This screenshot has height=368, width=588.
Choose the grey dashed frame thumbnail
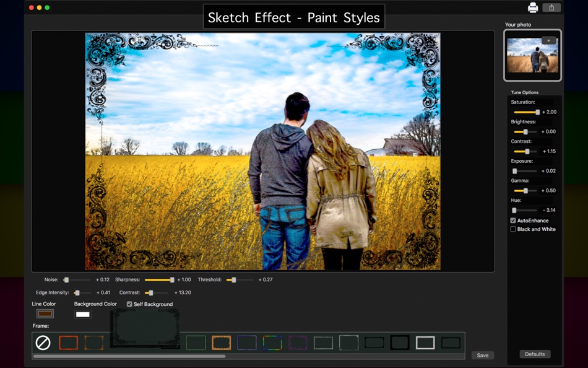click(x=323, y=343)
